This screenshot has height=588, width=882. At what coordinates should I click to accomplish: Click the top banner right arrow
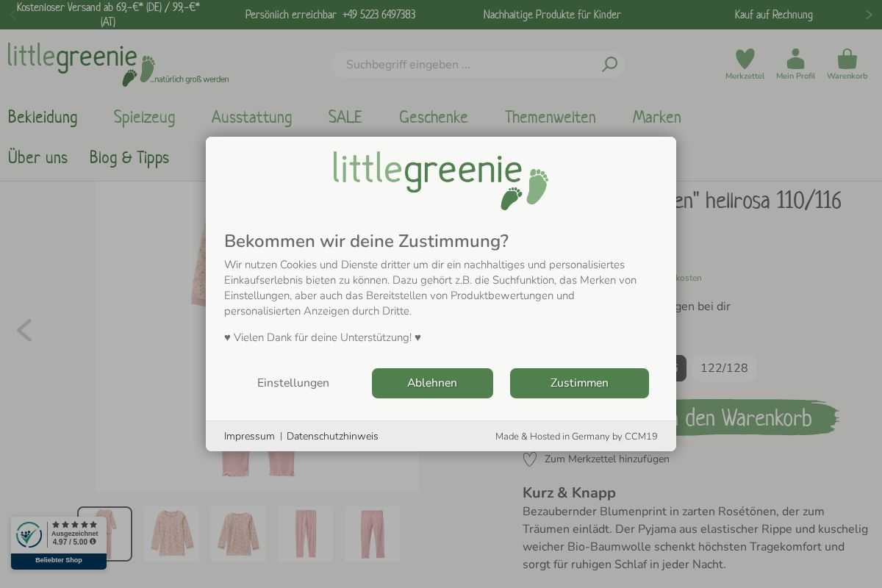click(868, 15)
